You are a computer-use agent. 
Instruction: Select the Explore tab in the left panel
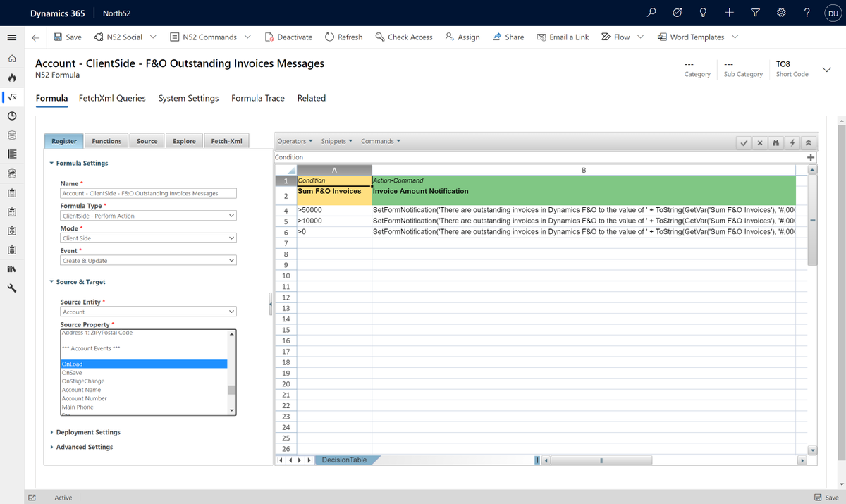coord(184,141)
